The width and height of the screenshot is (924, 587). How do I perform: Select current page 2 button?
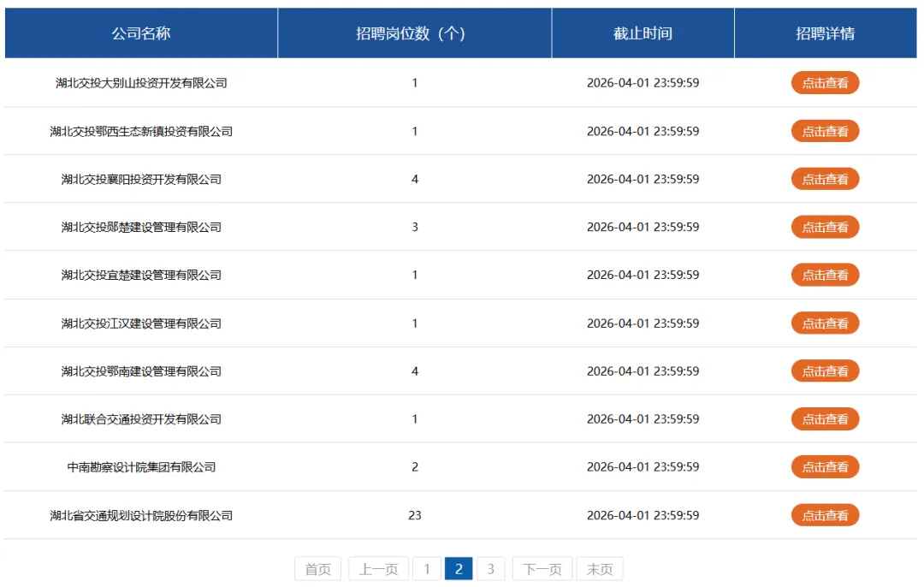pos(459,569)
